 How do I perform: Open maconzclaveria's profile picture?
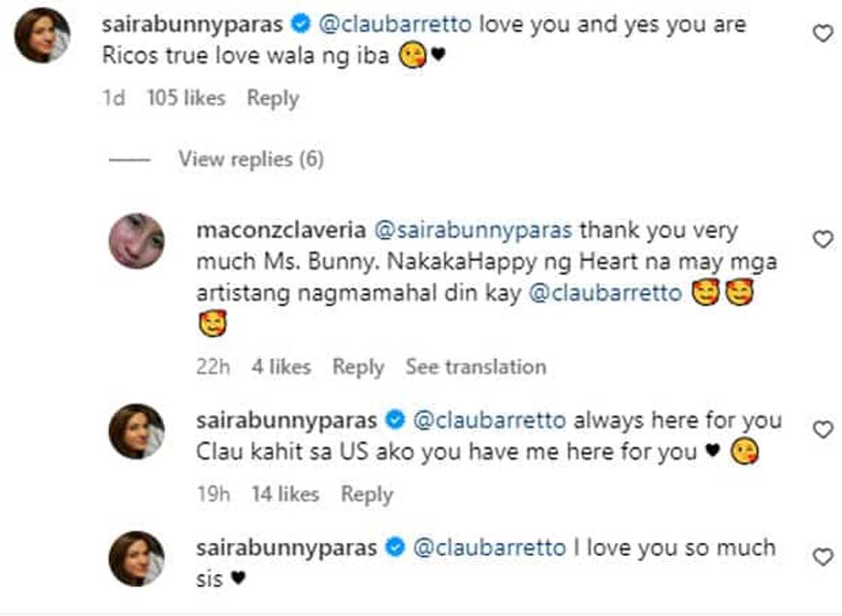137,240
